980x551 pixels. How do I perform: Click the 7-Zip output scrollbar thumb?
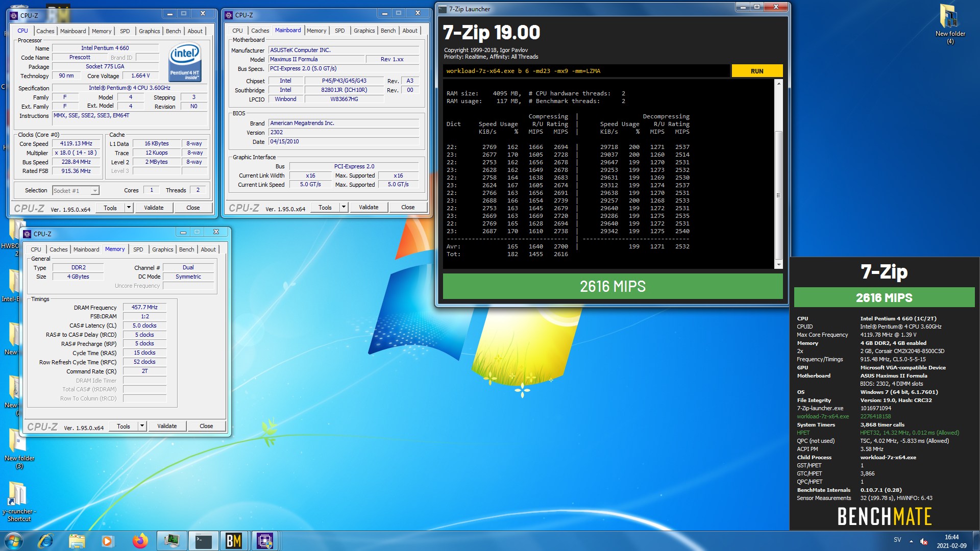778,195
